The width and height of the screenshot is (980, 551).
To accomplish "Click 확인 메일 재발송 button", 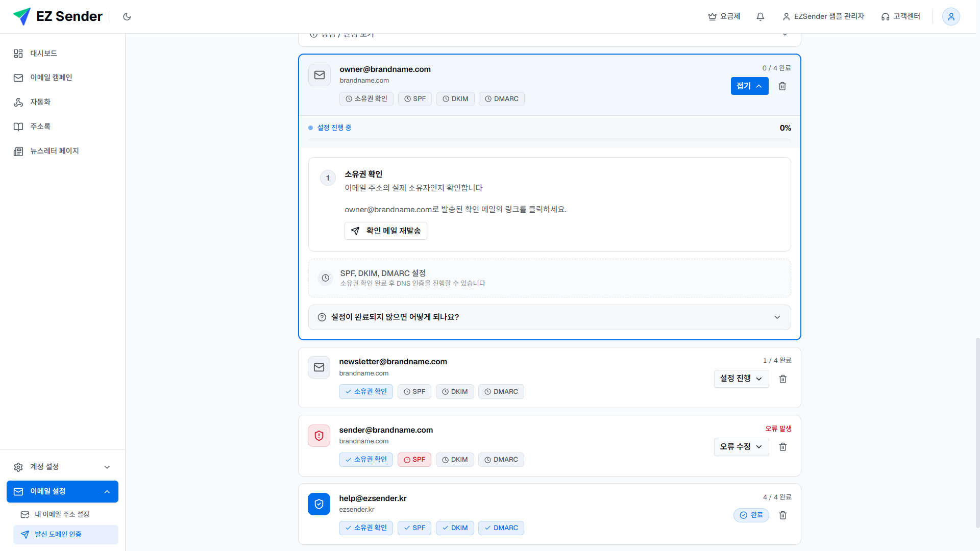I will coord(386,231).
